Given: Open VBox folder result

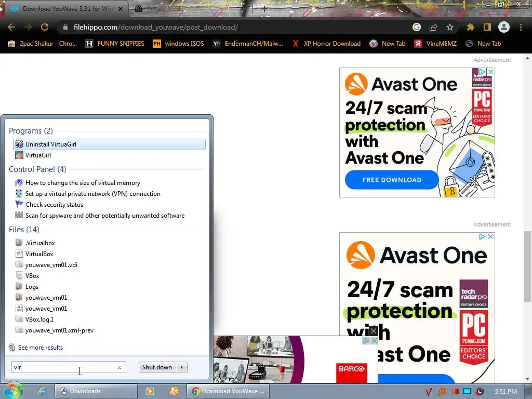Looking at the screenshot, I should coord(109,275).
